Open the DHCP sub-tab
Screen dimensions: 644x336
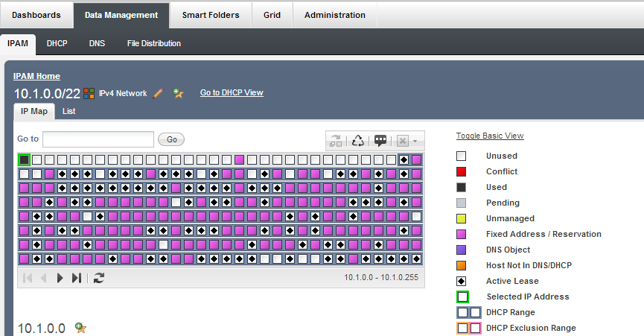point(57,43)
